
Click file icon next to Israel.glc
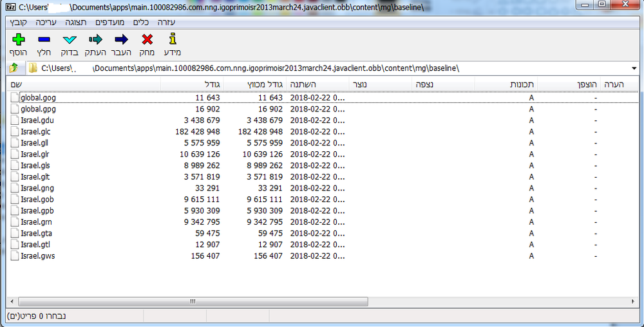[15, 132]
